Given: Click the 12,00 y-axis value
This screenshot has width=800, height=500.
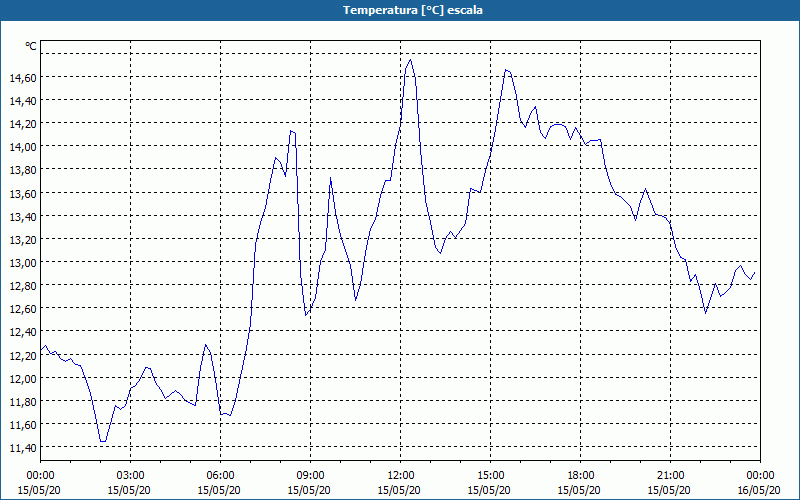Looking at the screenshot, I should tap(23, 379).
